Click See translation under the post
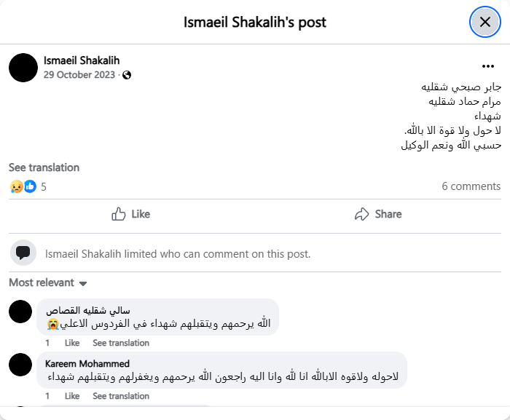The image size is (510, 420). tap(44, 167)
